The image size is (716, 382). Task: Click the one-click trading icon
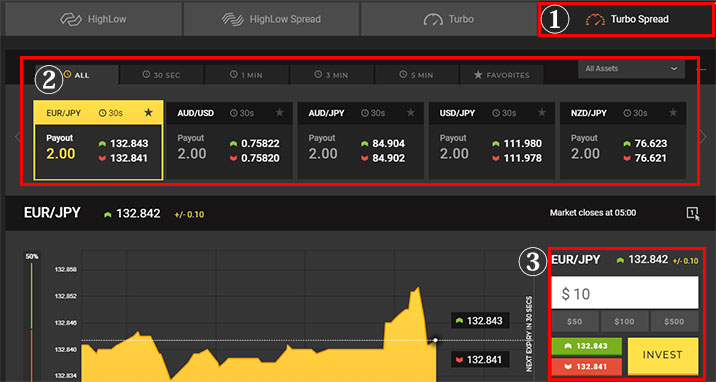693,213
